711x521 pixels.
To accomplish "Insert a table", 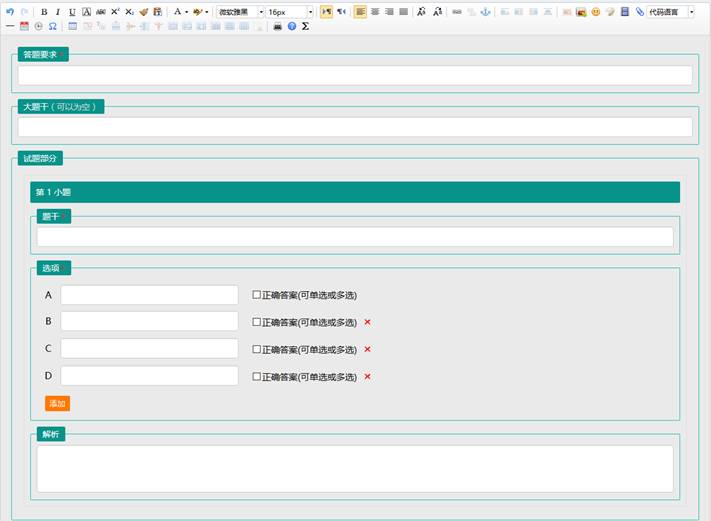I will pos(73,26).
